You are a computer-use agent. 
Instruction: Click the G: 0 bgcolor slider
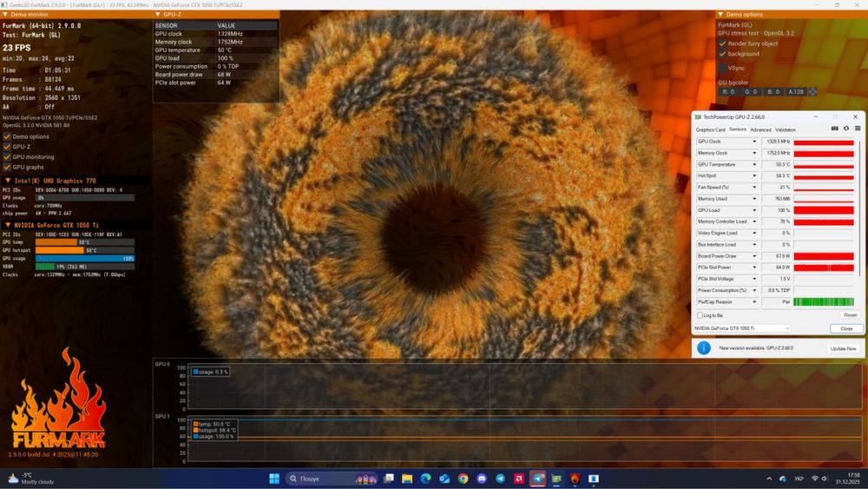tap(751, 92)
